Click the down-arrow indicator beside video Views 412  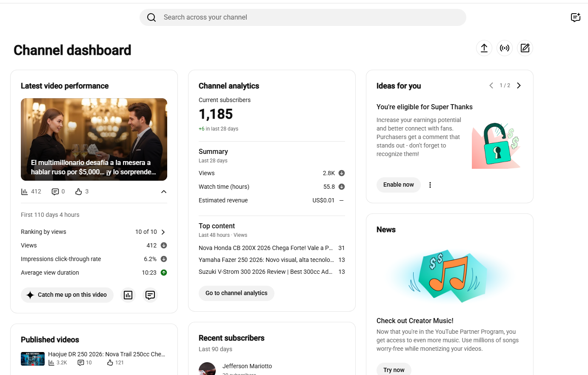point(164,245)
